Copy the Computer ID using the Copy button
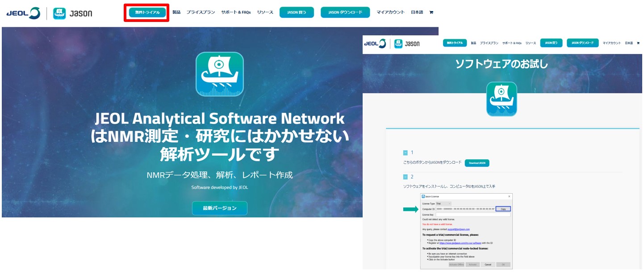644x272 pixels. pyautogui.click(x=504, y=209)
